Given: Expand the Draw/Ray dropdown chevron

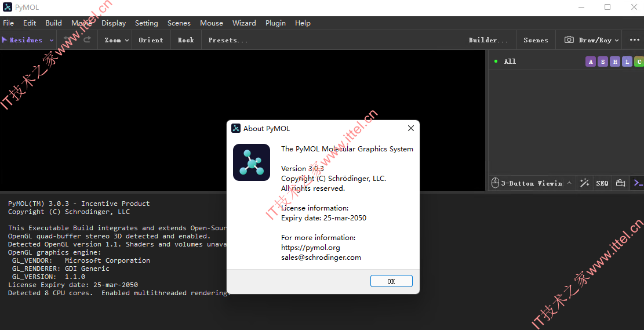Looking at the screenshot, I should tap(617, 40).
